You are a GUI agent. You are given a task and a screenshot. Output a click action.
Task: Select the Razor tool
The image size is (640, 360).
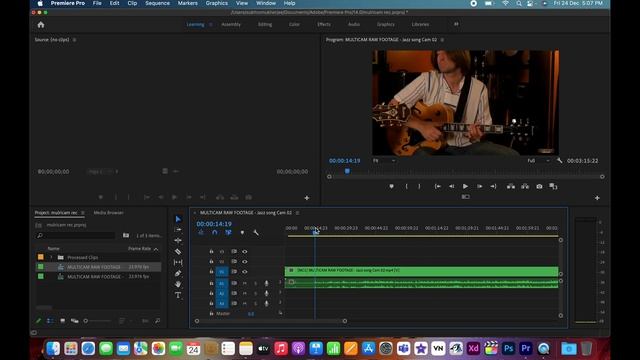[x=178, y=251]
